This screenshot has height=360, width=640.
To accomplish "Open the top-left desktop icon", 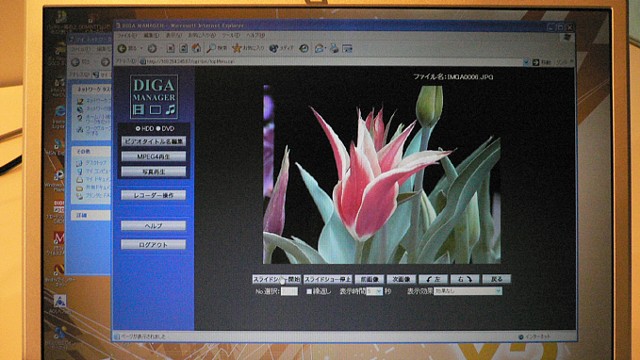I will (x=62, y=16).
